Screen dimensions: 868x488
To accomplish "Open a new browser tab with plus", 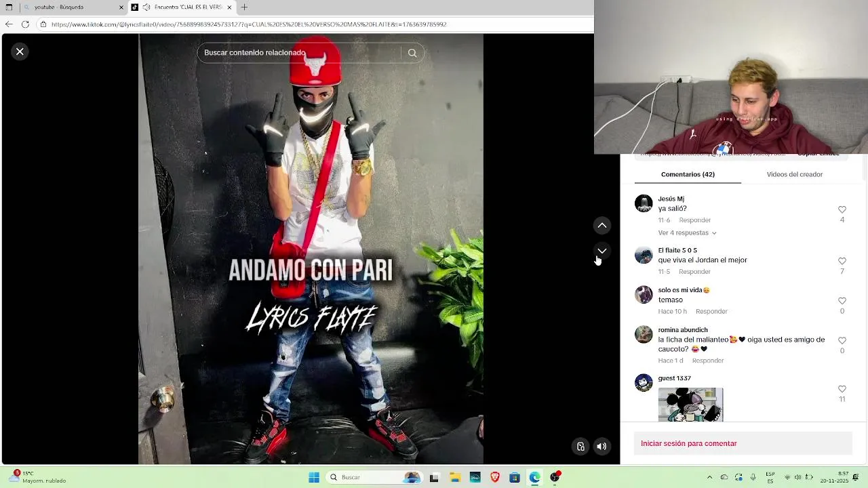I will tap(244, 7).
